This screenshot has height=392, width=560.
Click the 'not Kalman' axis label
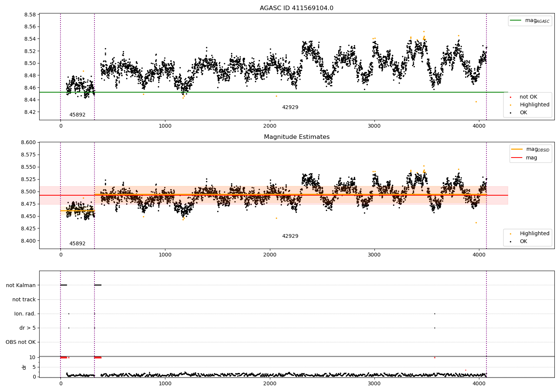[21, 286]
